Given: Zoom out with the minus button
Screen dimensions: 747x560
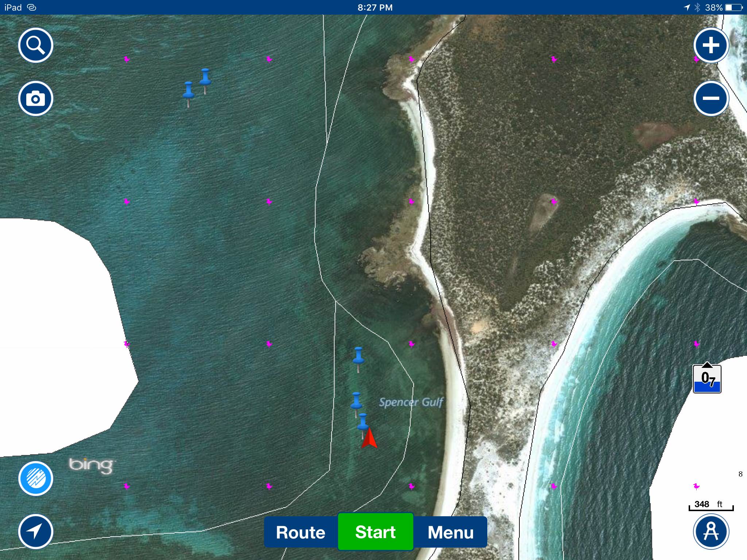Looking at the screenshot, I should 711,98.
